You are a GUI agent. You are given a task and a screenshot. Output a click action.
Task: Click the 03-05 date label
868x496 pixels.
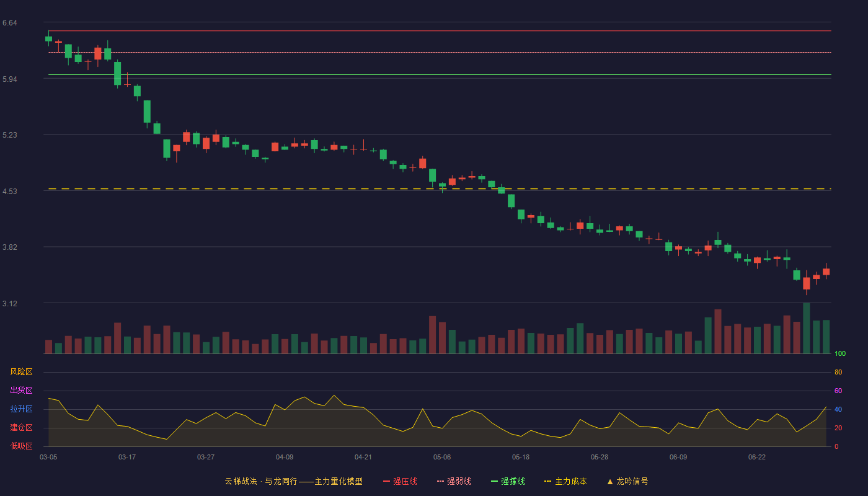(48, 457)
